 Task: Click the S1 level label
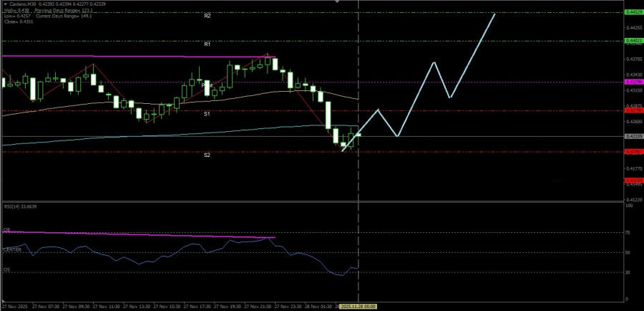click(x=207, y=114)
